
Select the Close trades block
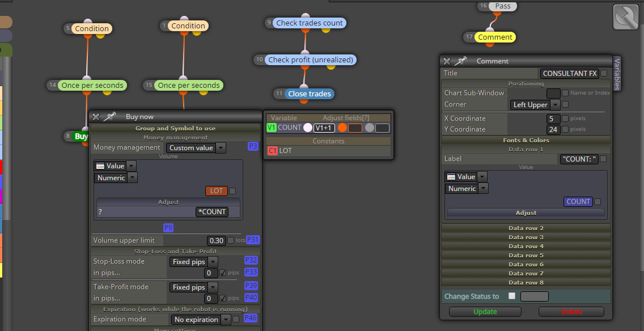click(310, 94)
